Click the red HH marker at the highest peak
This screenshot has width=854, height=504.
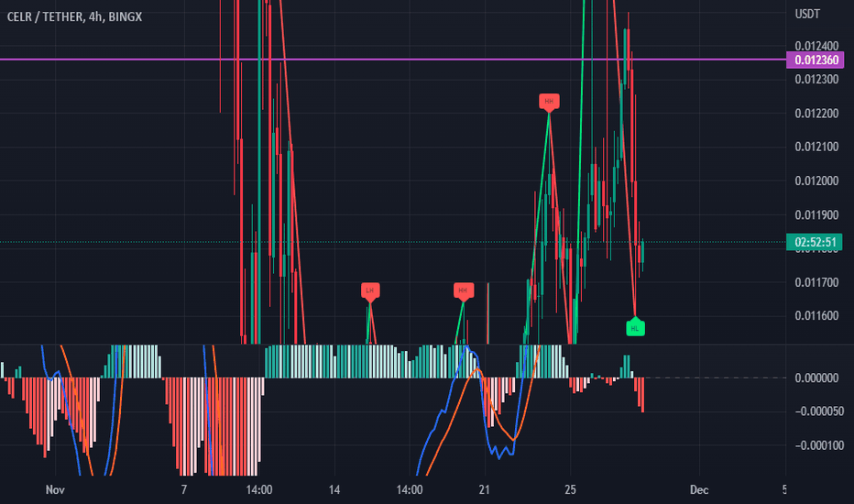[x=549, y=102]
